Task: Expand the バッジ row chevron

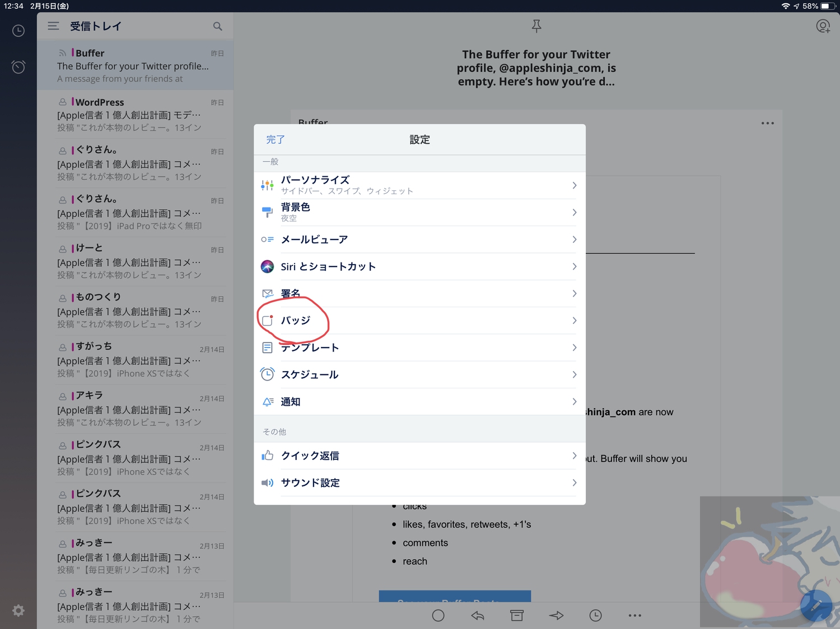Action: point(574,321)
